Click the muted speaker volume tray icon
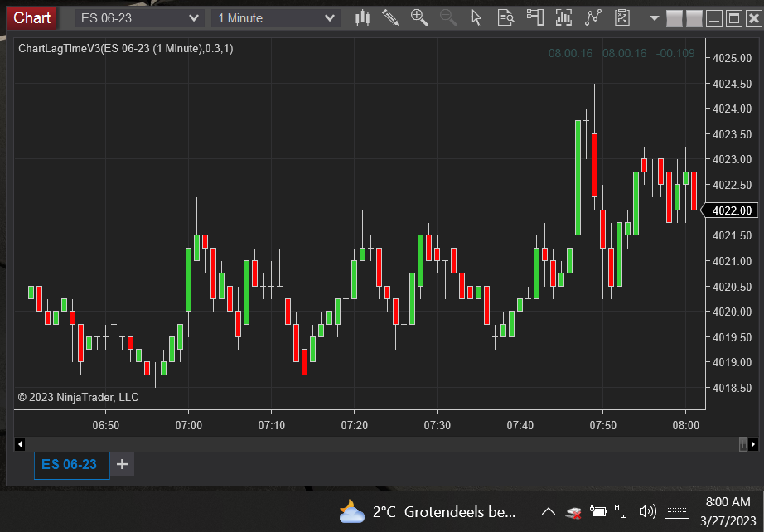764x532 pixels. [647, 511]
